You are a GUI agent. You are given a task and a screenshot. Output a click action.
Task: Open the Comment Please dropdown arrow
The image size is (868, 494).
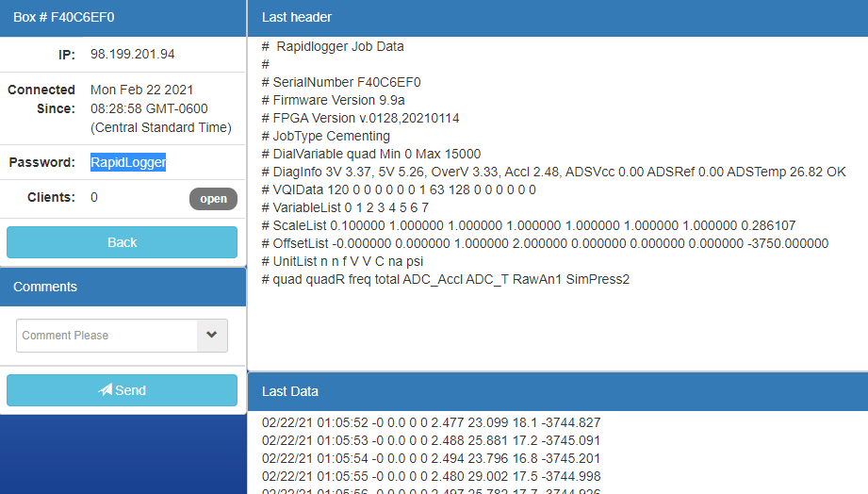[211, 335]
